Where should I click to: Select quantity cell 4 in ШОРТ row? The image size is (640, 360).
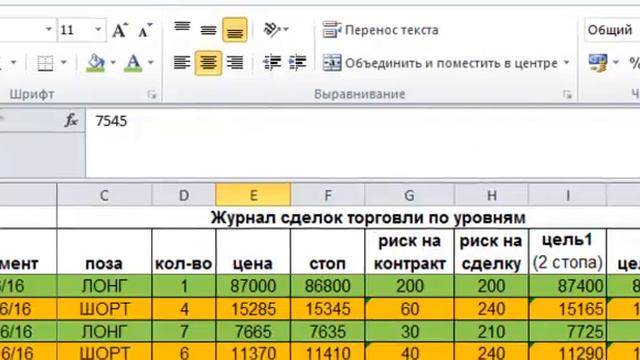184,309
